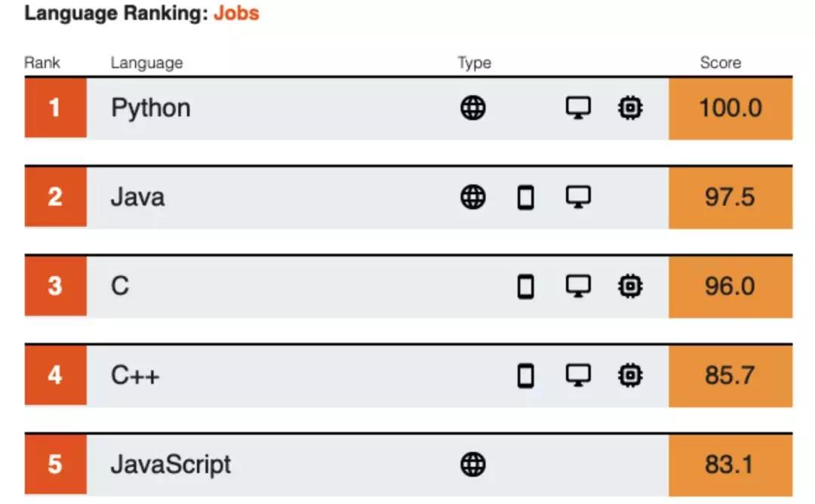Viewport: 815px width, 504px height.
Task: Click the web globe icon for Java
Action: click(473, 198)
